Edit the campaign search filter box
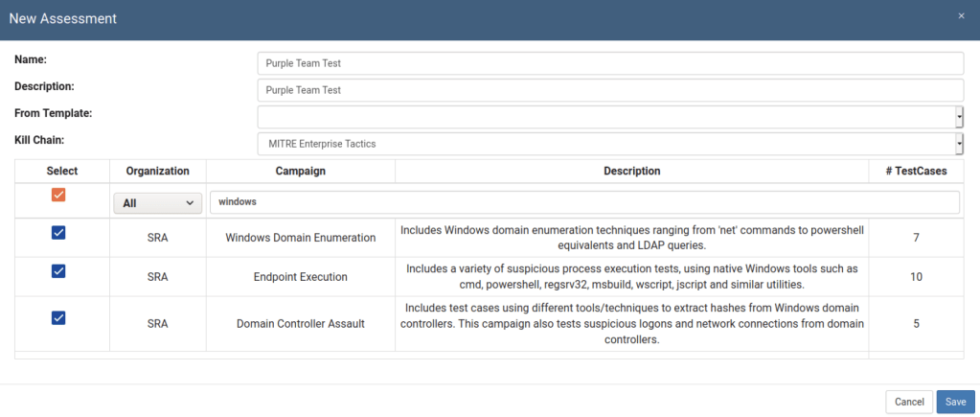Image resolution: width=980 pixels, height=417 pixels. pos(584,202)
